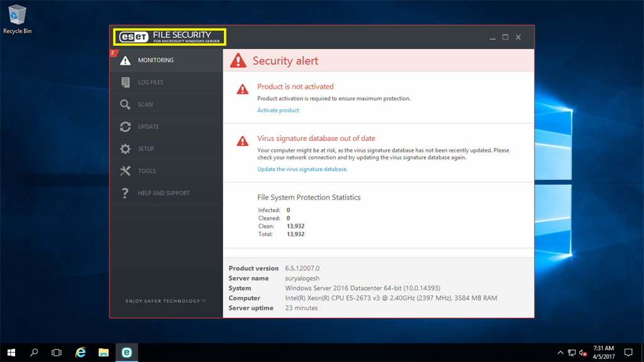Click Update the virus signature database link

tap(302, 169)
